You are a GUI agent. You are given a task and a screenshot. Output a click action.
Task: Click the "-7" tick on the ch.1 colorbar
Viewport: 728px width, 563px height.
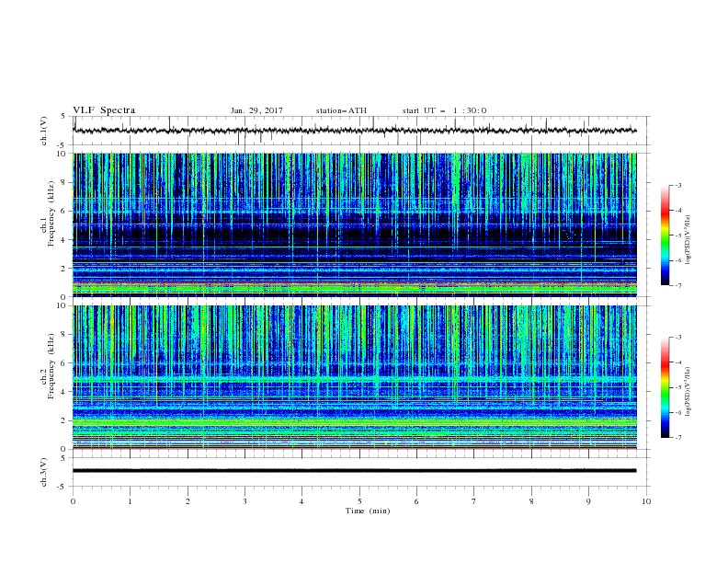pos(678,285)
